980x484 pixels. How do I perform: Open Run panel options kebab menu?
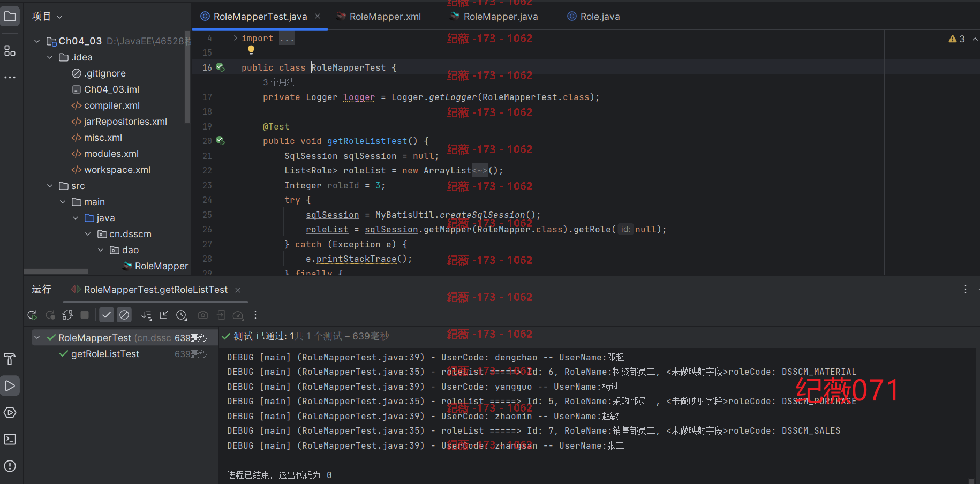pyautogui.click(x=966, y=289)
